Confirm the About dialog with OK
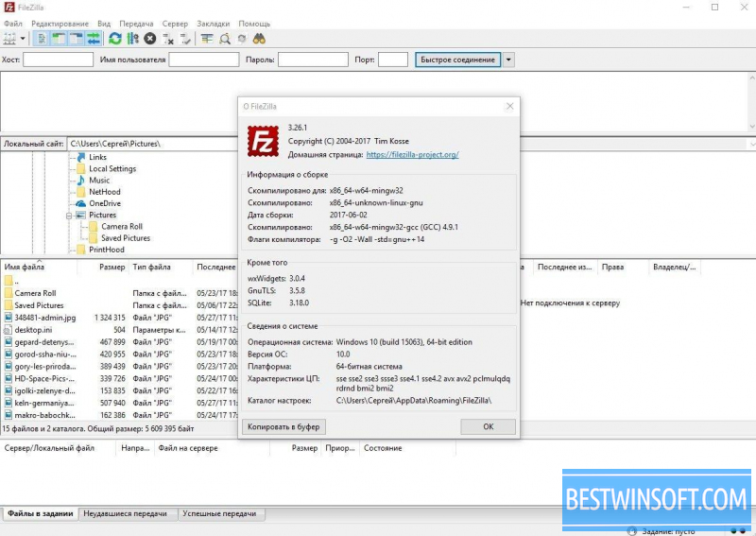The width and height of the screenshot is (756, 536). [488, 426]
